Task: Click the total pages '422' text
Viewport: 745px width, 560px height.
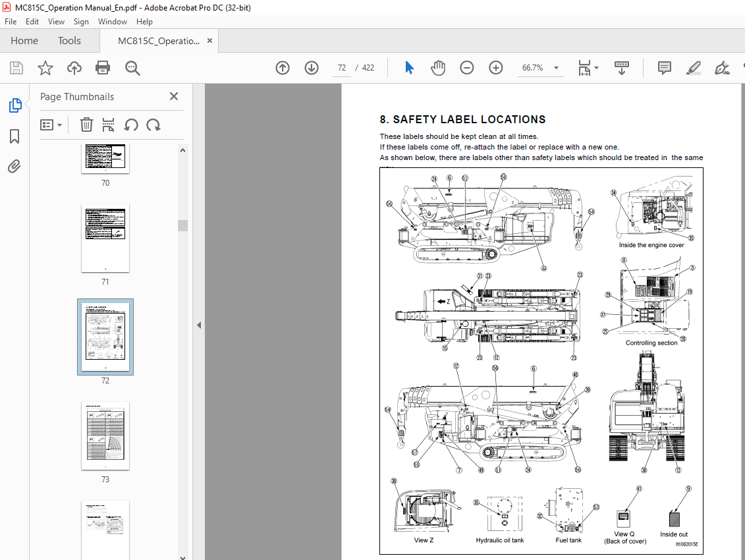Action: (x=368, y=68)
